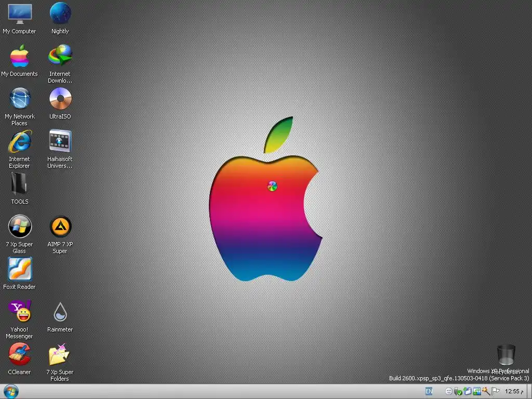Click Safely Remove Hardware tray icon
Screen dimensions: 532x399
[x=458, y=392]
